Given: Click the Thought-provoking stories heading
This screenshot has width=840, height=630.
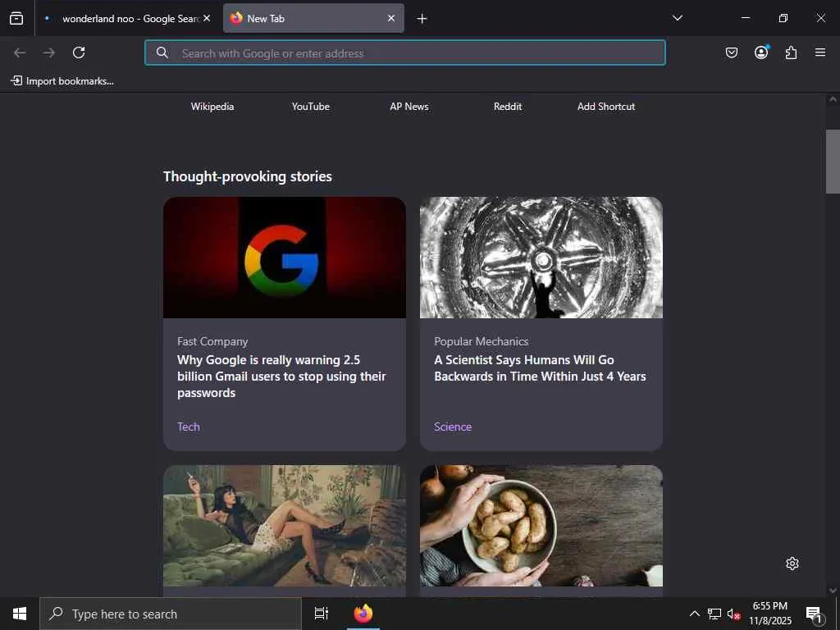Looking at the screenshot, I should pos(248,176).
